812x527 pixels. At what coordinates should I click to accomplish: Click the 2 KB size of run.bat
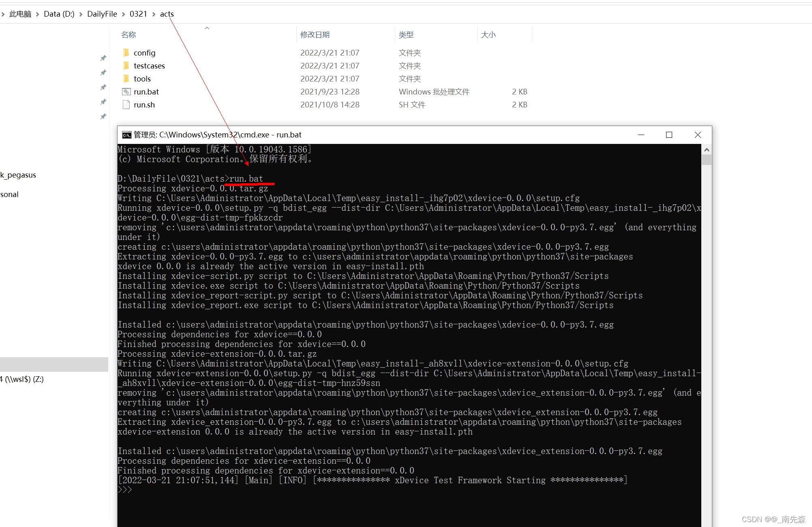519,92
